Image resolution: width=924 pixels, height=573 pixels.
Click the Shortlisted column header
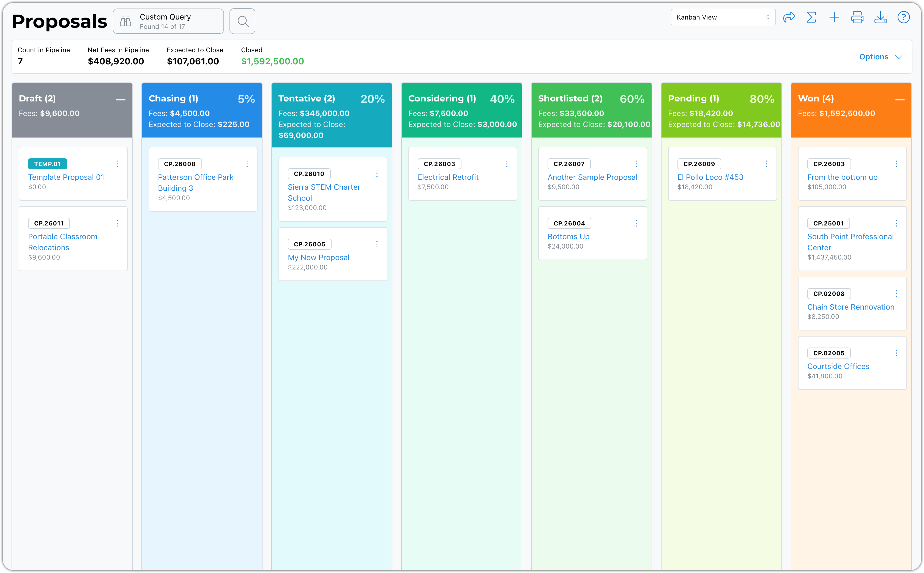point(592,110)
